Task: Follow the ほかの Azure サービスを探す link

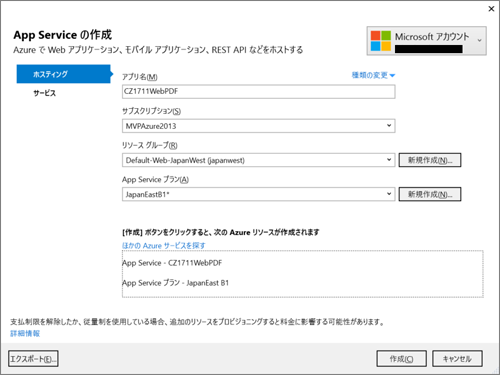Action: tap(164, 246)
